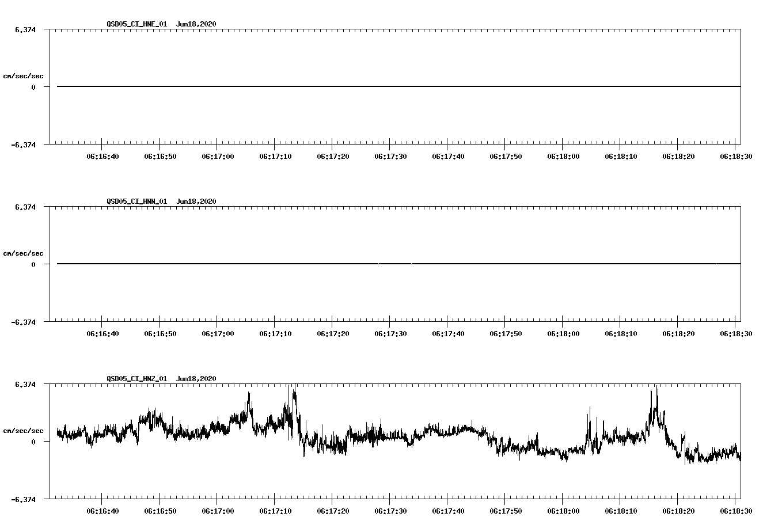Click -6.374 lower limit on HNZ chart
782x532 pixels.
[x=24, y=499]
